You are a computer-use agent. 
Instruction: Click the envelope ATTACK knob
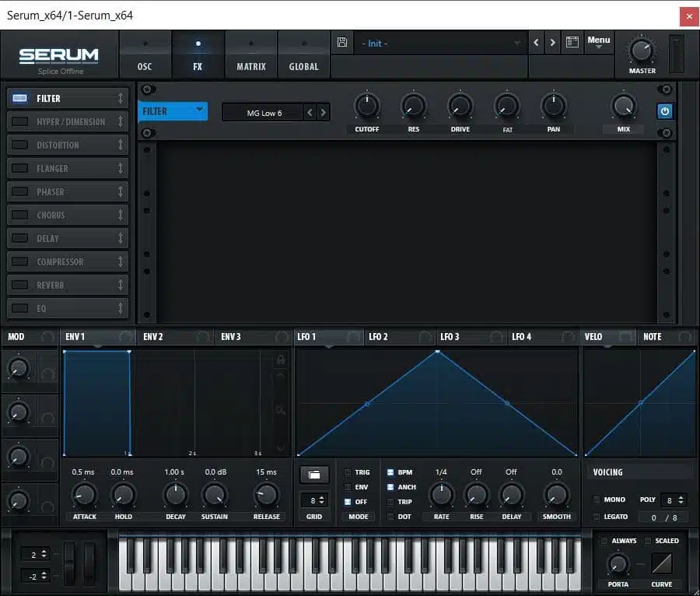click(84, 495)
